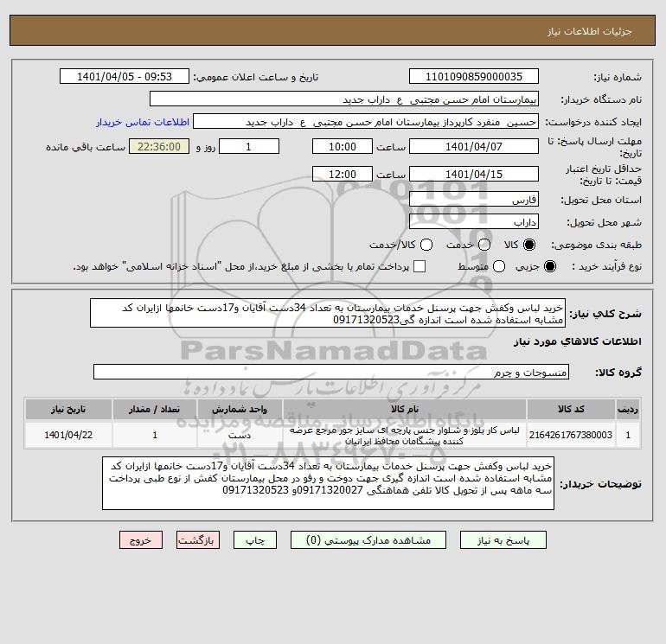The height and width of the screenshot is (644, 666).
Task: Select the کالا radio button
Action: tap(529, 245)
